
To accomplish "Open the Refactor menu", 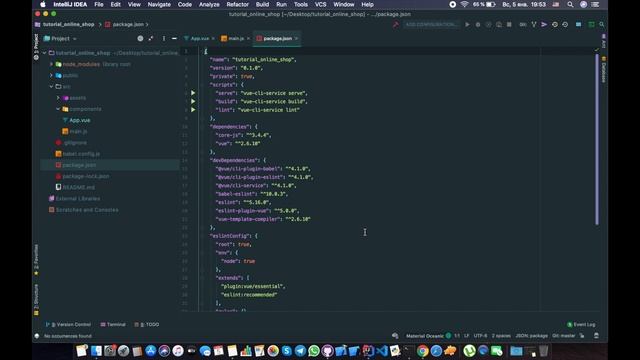I will pyautogui.click(x=238, y=4).
